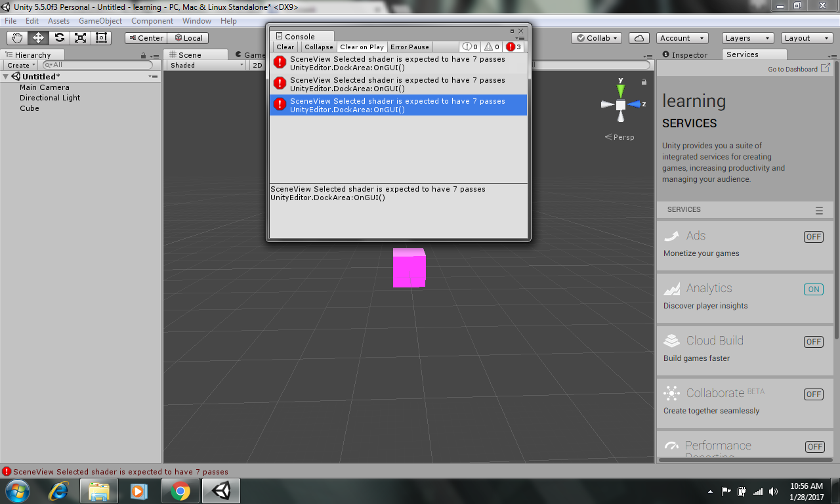Open the Component menu
This screenshot has width=840, height=504.
[152, 21]
